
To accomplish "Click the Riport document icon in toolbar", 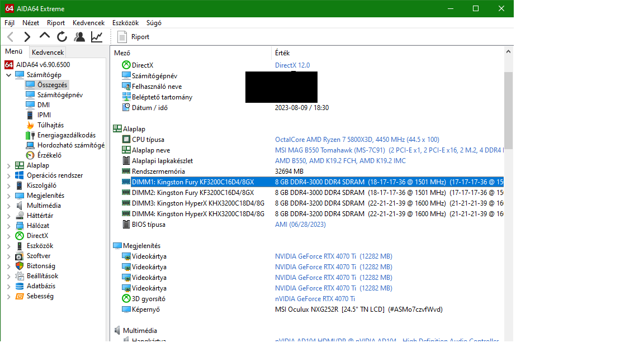I will (122, 37).
